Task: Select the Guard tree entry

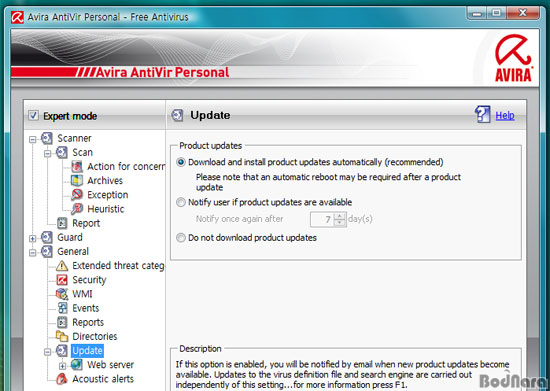Action: click(70, 237)
